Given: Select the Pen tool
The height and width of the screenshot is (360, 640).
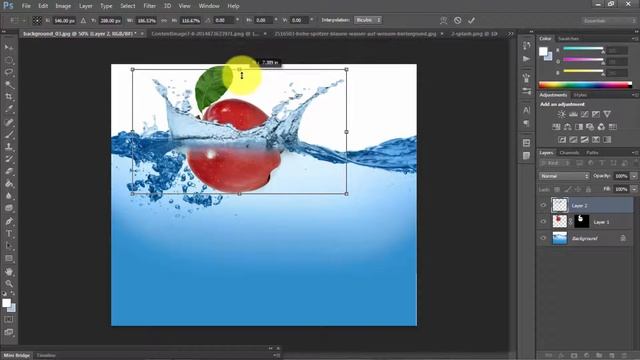Looking at the screenshot, I should [x=9, y=221].
